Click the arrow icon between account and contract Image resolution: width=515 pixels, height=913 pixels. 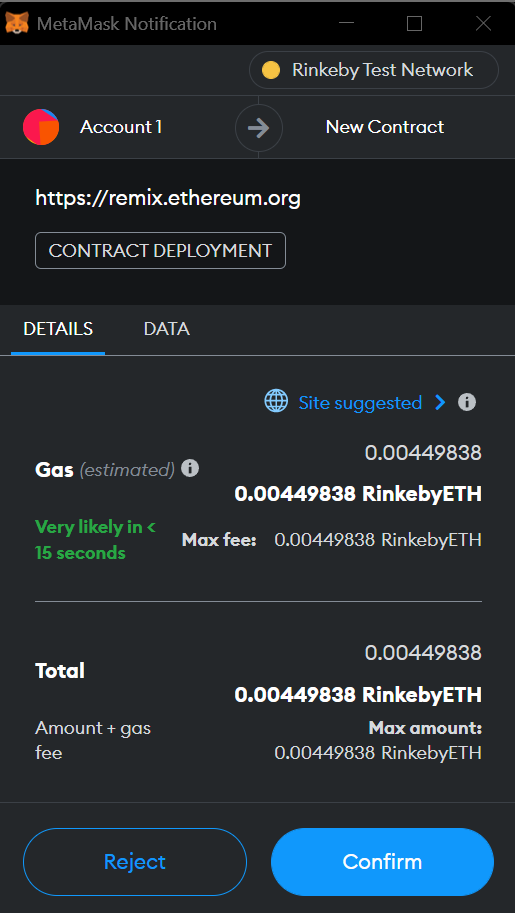[x=259, y=128]
